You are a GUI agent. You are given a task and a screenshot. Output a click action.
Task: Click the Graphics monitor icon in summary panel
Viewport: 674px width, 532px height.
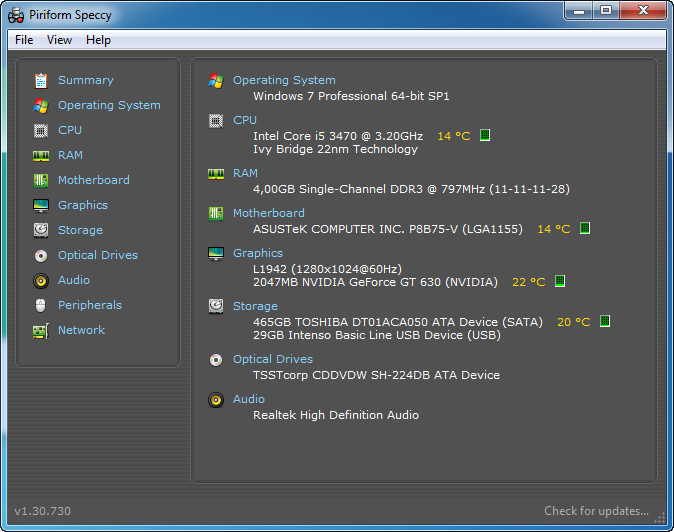216,254
